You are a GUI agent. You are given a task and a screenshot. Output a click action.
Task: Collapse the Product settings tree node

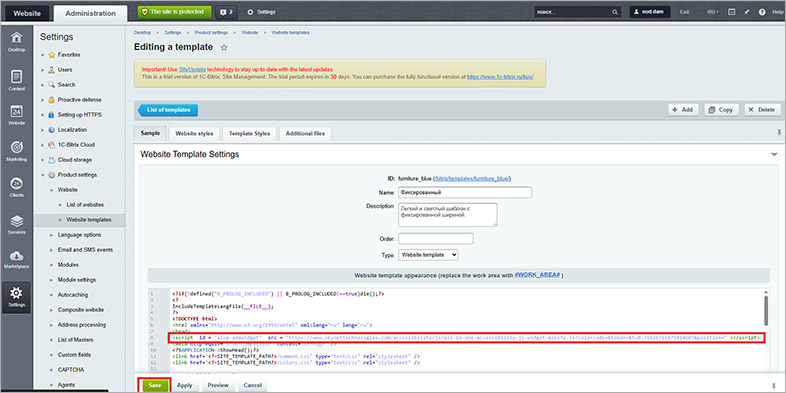point(43,175)
